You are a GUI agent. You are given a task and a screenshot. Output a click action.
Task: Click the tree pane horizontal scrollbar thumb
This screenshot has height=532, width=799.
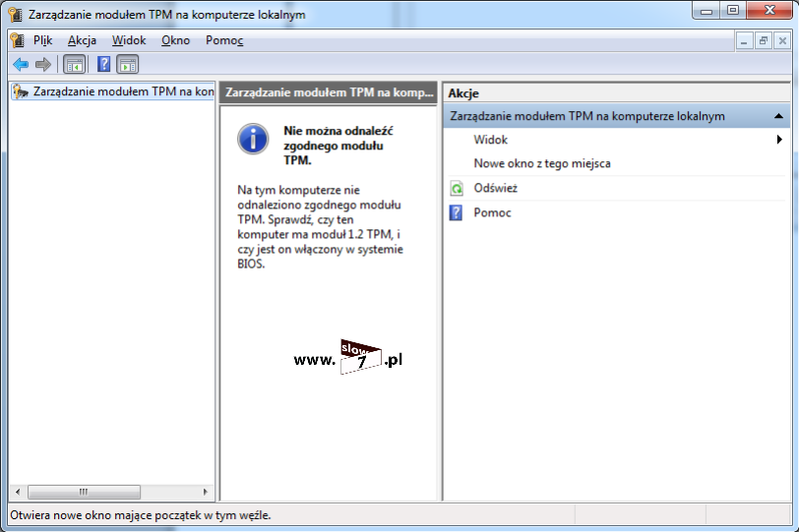84,492
